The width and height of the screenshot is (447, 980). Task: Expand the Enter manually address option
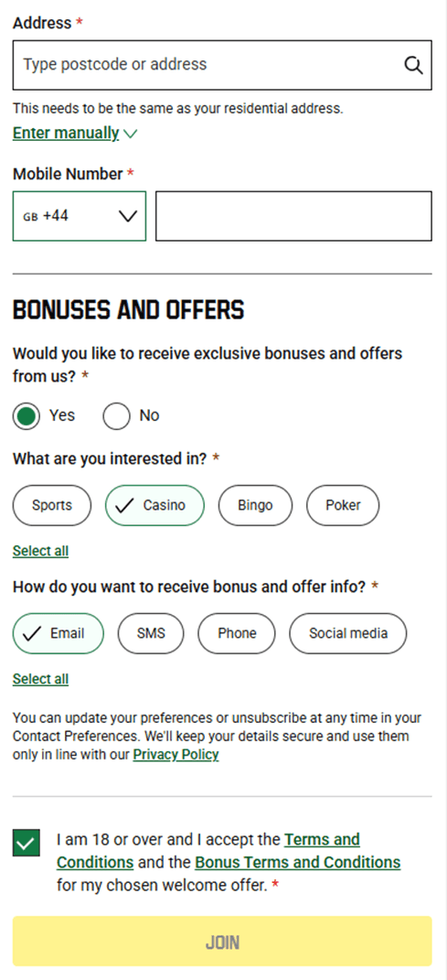coord(66,133)
